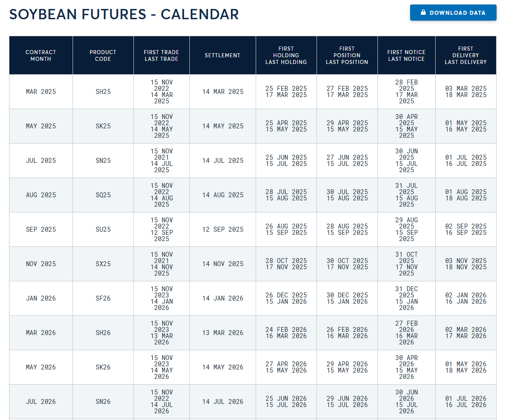Select NOV 2025 contract month cell
510x420 pixels.
[x=41, y=264]
